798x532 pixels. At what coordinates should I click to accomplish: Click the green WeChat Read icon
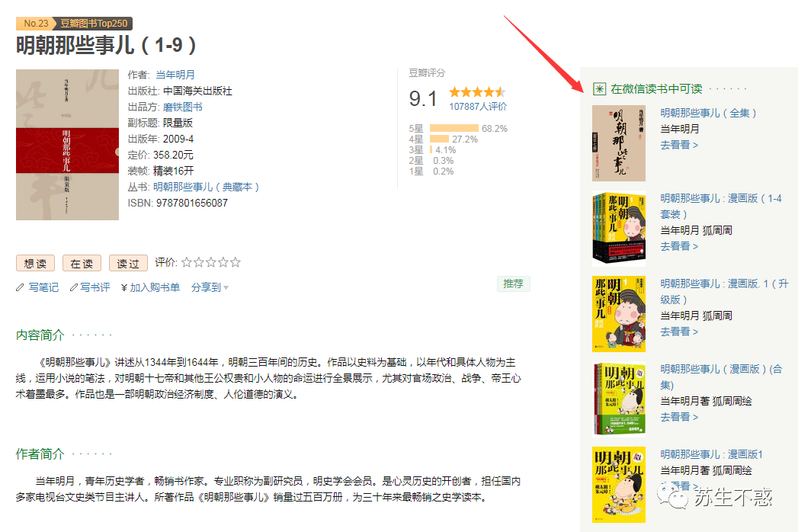[x=600, y=89]
